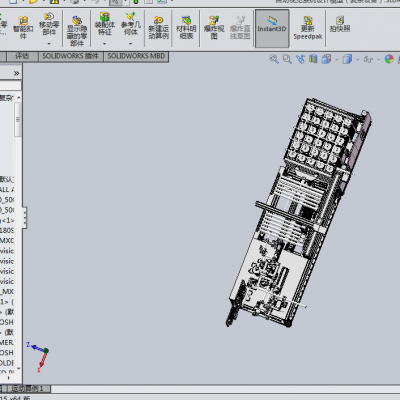Expand the Assembly Features (装配体特征) dropdown arrow
The width and height of the screenshot is (400, 400).
[x=104, y=44]
